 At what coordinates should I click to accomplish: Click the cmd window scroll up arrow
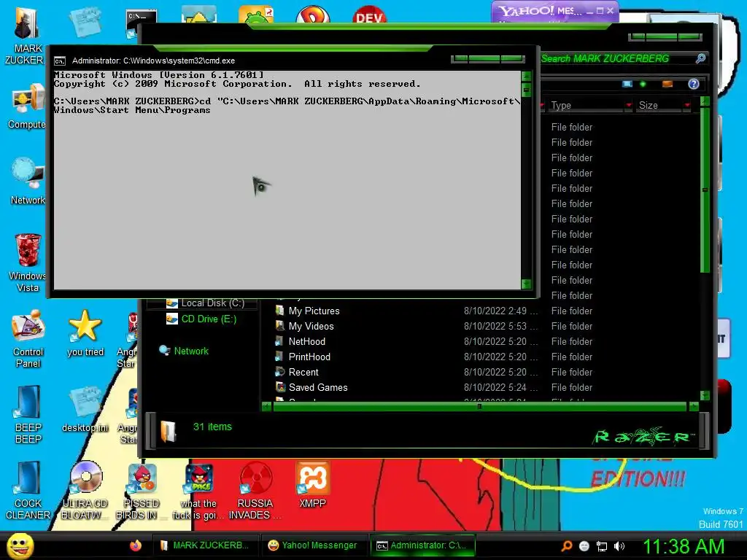pos(526,76)
